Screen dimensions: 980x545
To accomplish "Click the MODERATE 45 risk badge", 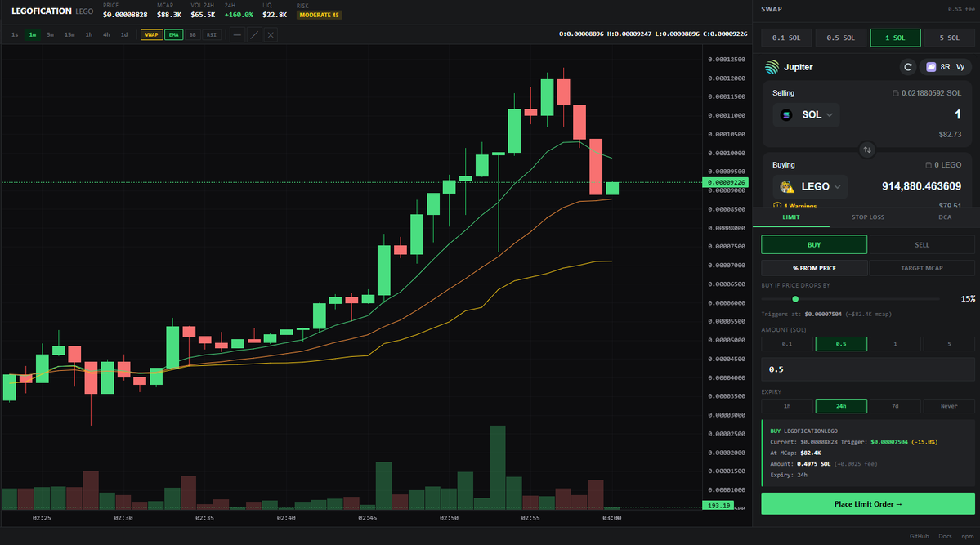I will pyautogui.click(x=319, y=15).
